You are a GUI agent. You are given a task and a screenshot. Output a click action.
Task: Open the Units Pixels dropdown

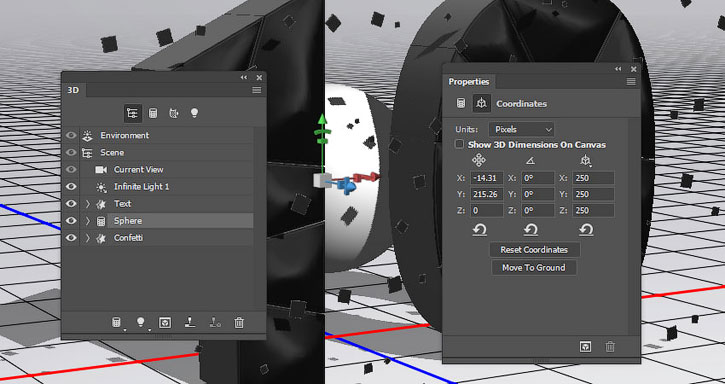(x=522, y=130)
